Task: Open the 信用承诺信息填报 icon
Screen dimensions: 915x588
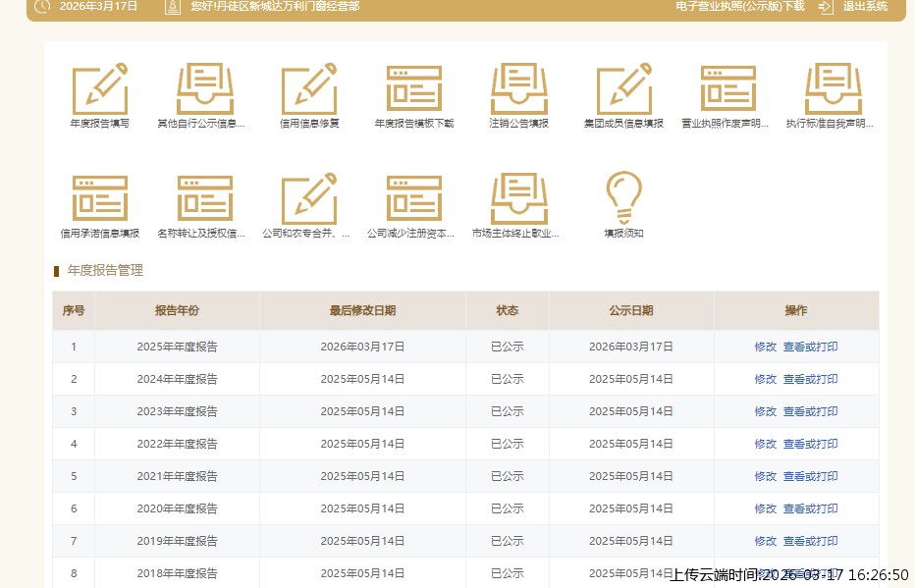Action: click(x=99, y=200)
